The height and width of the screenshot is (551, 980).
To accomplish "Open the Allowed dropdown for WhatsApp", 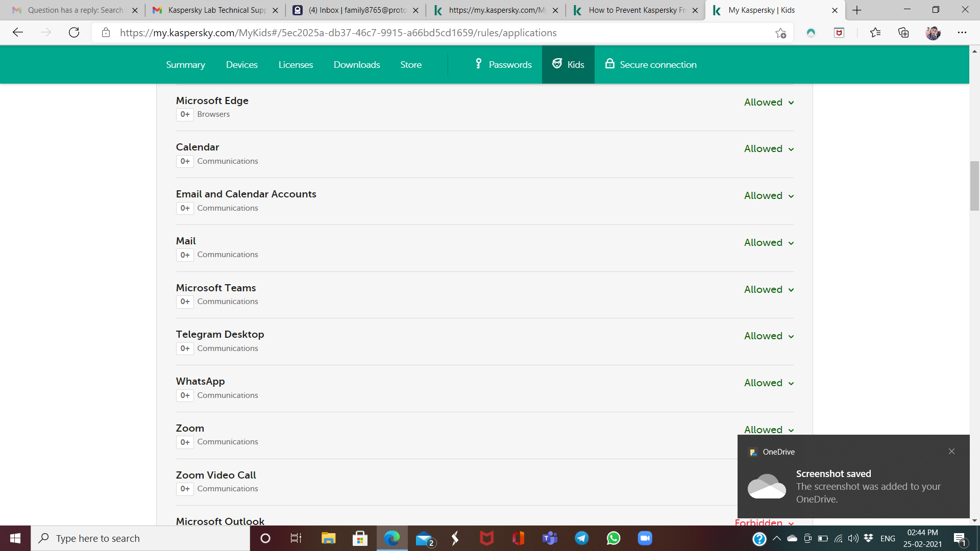I will tap(769, 383).
